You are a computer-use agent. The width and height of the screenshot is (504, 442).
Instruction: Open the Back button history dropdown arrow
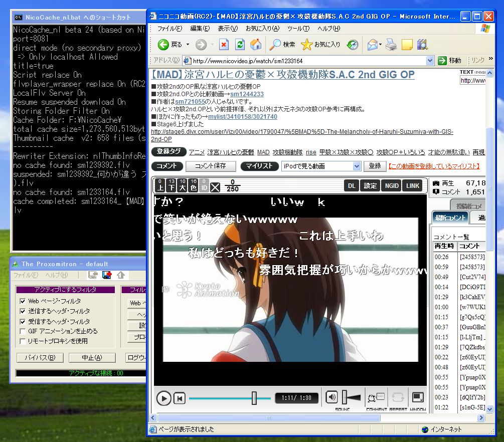coord(188,45)
